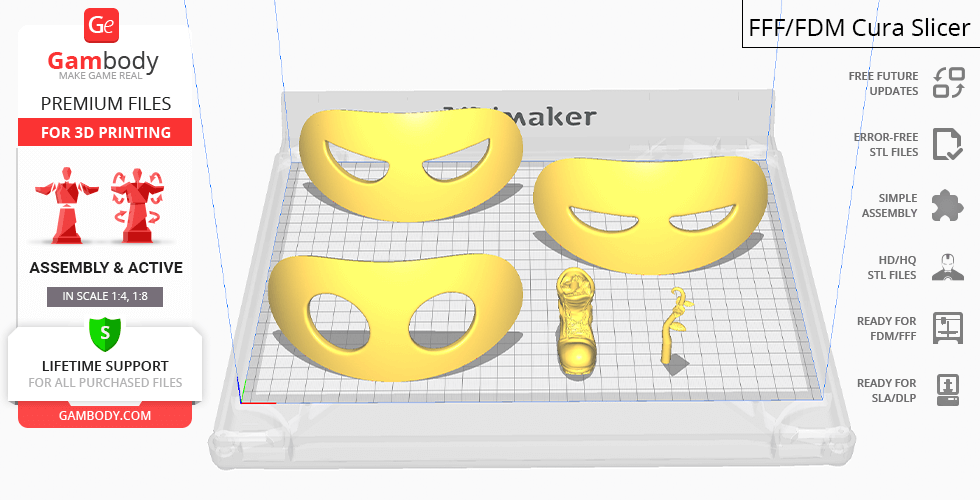The image size is (980, 500).
Task: Click the error-free STL files document icon
Action: tap(947, 144)
